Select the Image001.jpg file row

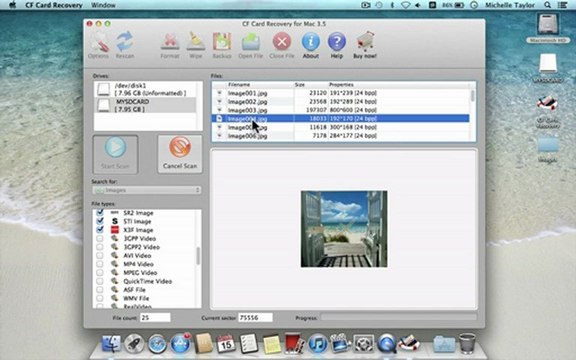[x=341, y=93]
